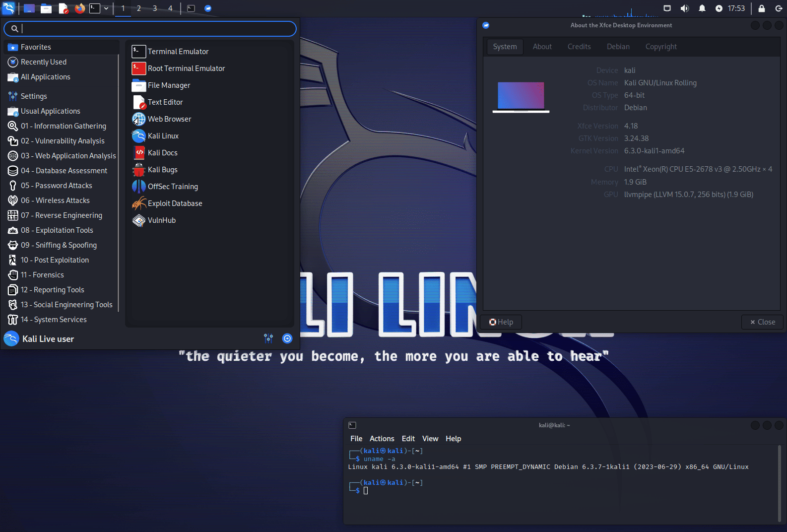Open 05 - Password Attacks category
This screenshot has width=787, height=532.
tap(62, 186)
